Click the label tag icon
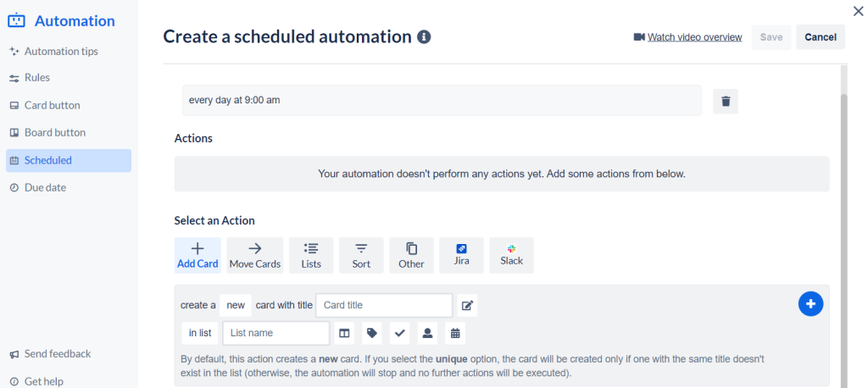 (x=371, y=333)
